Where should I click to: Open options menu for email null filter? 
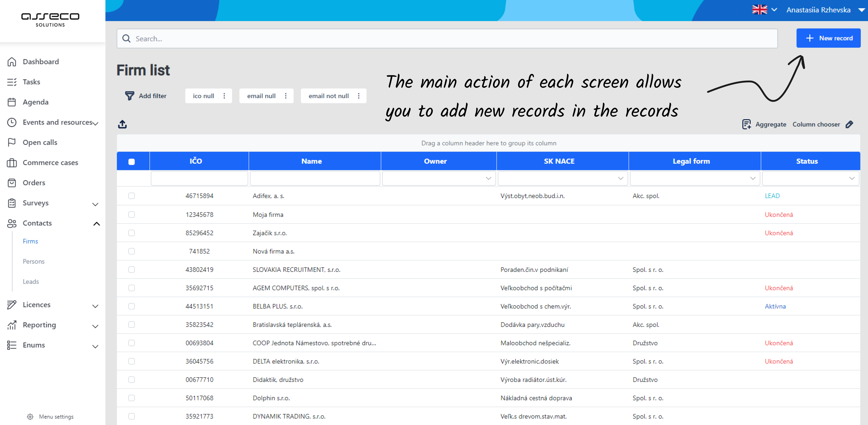point(286,96)
